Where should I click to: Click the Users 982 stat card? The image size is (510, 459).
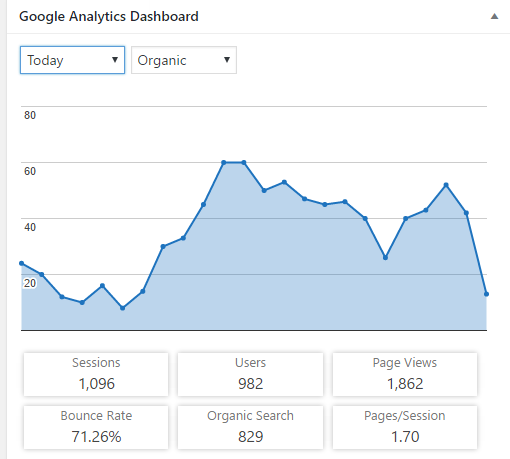(x=250, y=374)
